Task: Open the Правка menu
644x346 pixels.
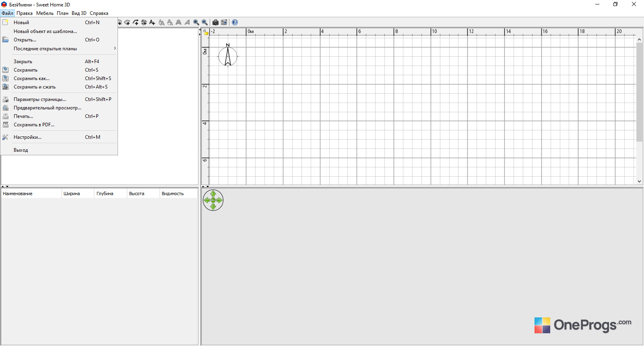Action: (x=25, y=13)
